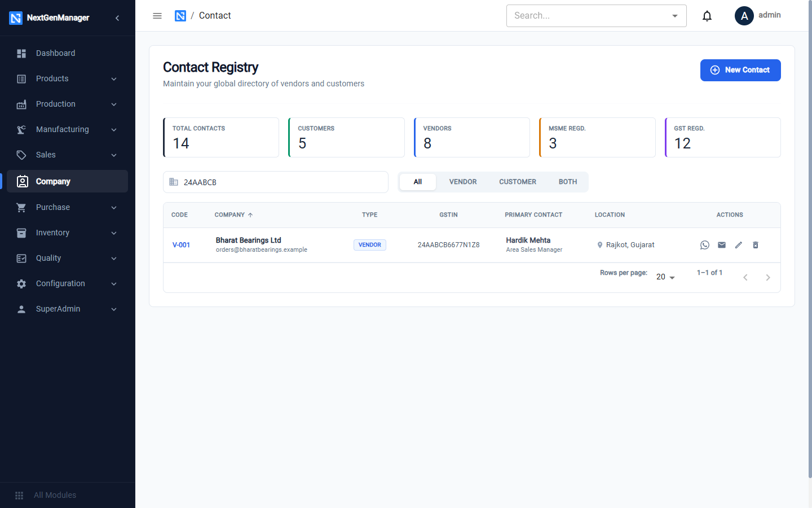Collapse sidebar with the chevron icon
Image resolution: width=812 pixels, height=508 pixels.
click(x=117, y=18)
